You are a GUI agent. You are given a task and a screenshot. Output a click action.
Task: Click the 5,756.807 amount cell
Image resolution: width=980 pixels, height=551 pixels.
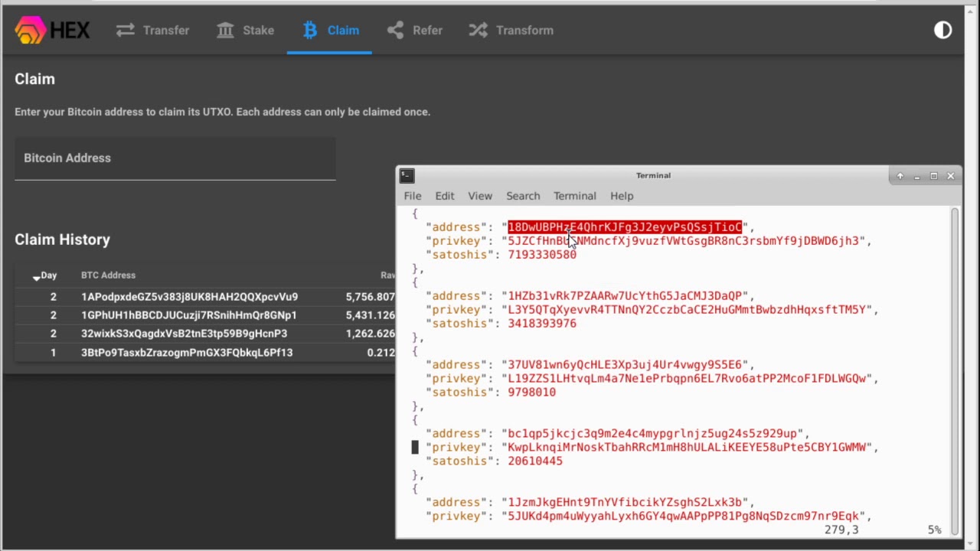click(x=371, y=297)
